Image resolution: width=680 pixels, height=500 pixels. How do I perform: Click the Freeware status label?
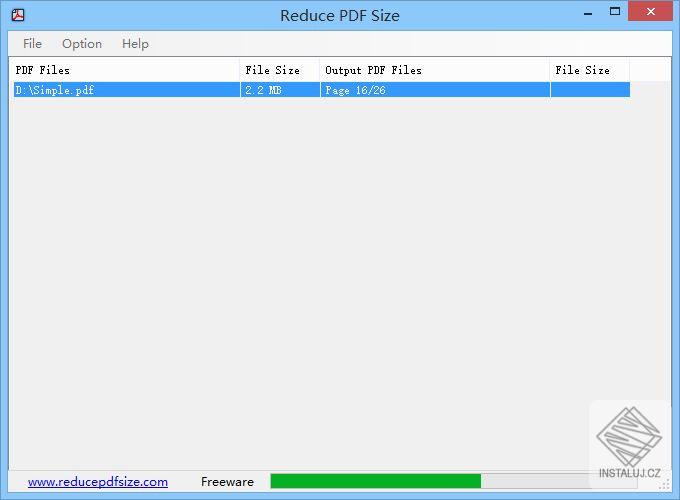[227, 482]
